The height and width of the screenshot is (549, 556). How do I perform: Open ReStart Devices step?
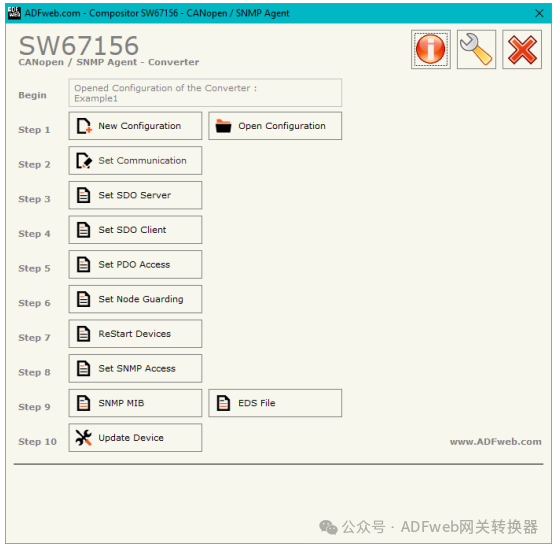135,334
